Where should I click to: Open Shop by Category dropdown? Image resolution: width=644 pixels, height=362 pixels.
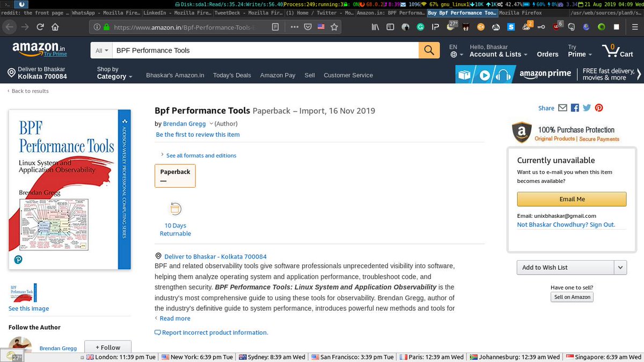coord(114,73)
